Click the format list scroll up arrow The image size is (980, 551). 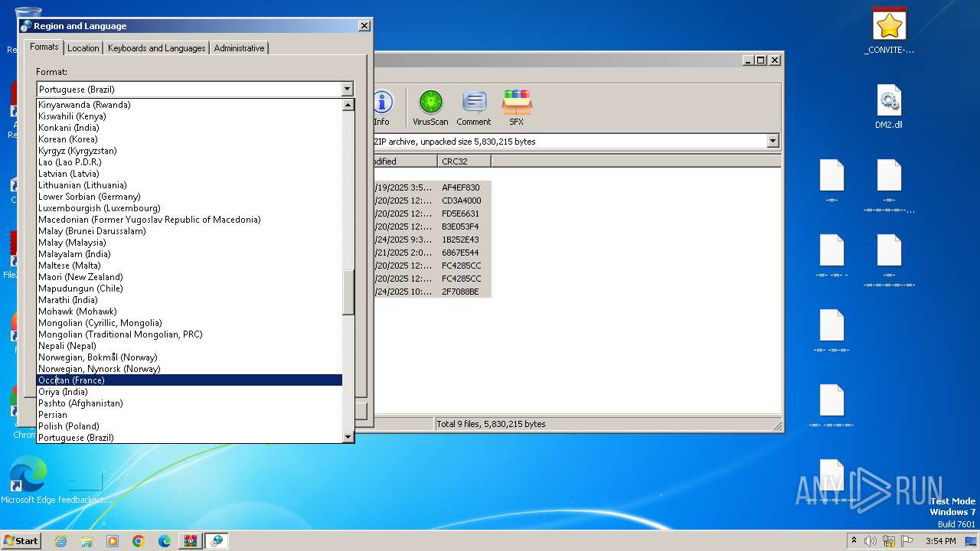pos(348,105)
